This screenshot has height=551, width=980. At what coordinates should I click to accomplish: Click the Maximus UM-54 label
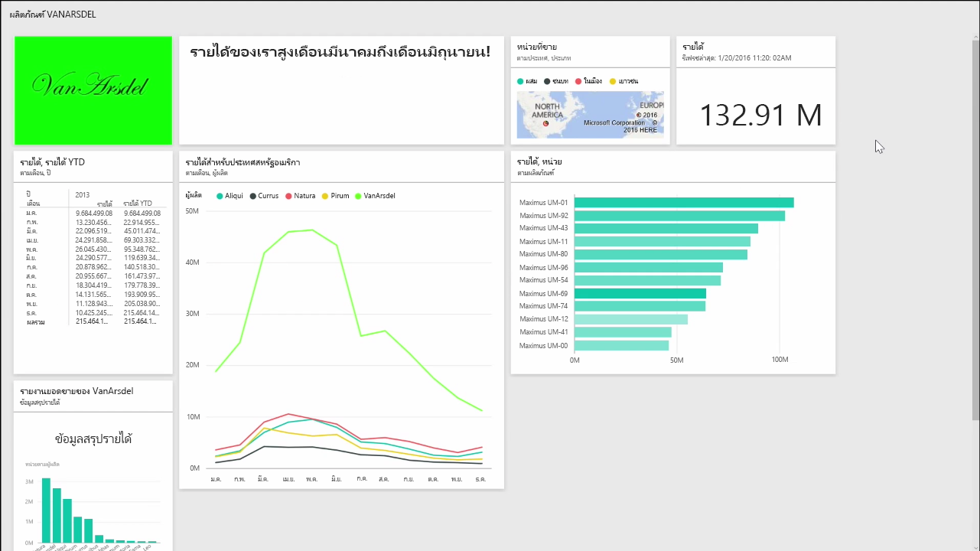click(x=543, y=280)
